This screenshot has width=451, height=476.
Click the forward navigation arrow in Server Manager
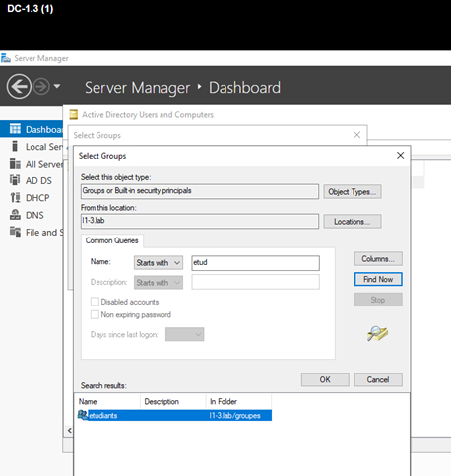[41, 87]
